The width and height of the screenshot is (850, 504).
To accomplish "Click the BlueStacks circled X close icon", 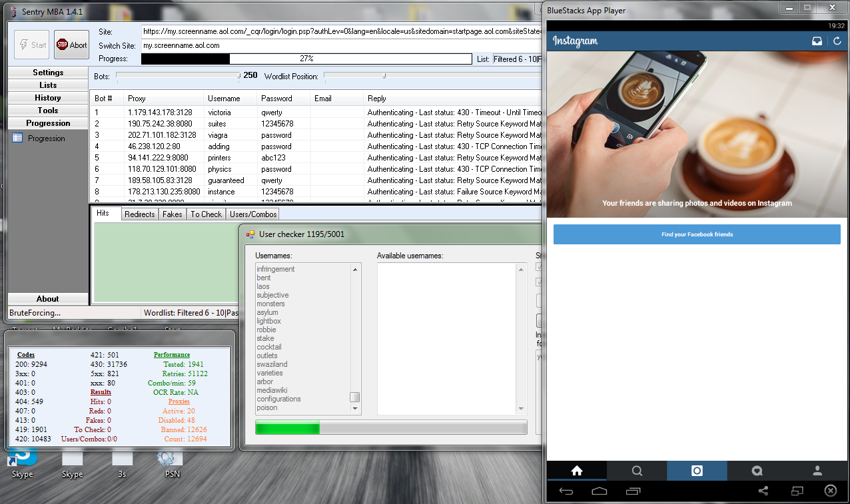I will 831,491.
